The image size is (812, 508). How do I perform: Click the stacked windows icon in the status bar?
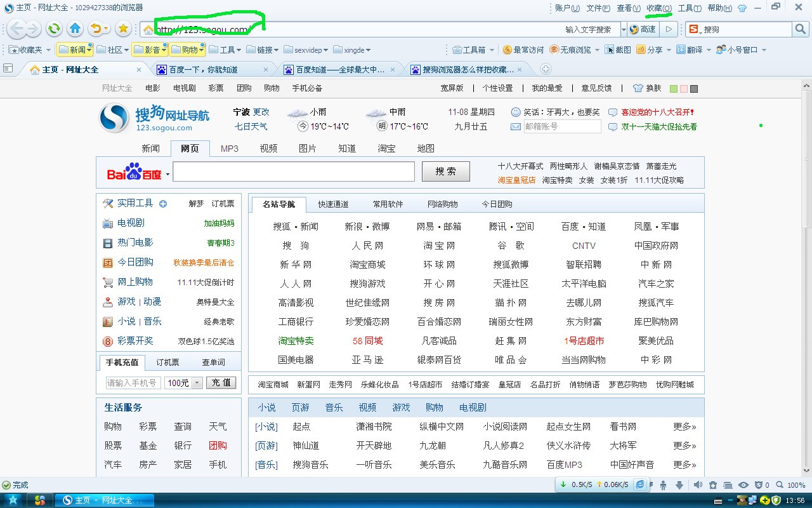point(728,485)
